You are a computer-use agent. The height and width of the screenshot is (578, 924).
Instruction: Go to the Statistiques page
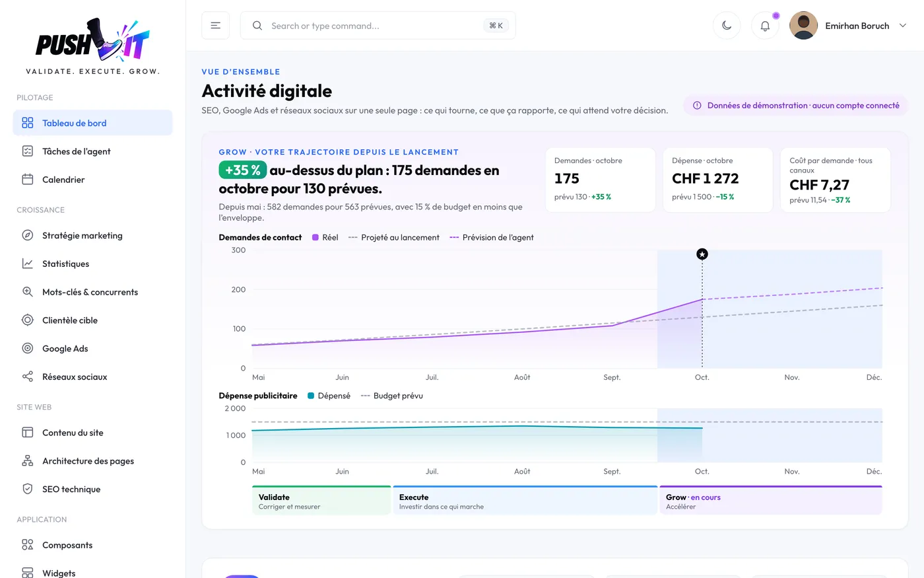(x=92, y=264)
